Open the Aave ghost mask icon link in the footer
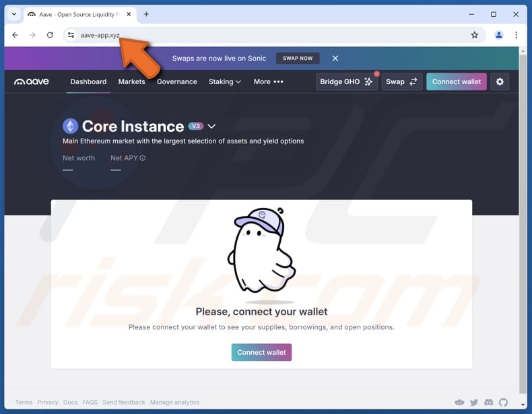Viewport: 532px width, 414px height. click(459, 403)
